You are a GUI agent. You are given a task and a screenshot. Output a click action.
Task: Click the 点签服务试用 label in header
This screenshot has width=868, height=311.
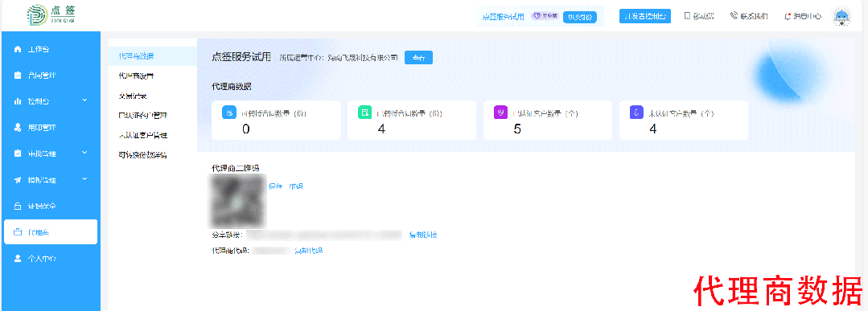504,17
